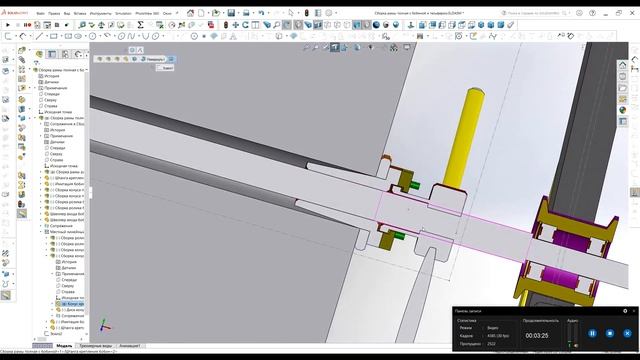Screen dimensions: 640x360
Task: Open the Окно menu
Action: click(x=167, y=13)
